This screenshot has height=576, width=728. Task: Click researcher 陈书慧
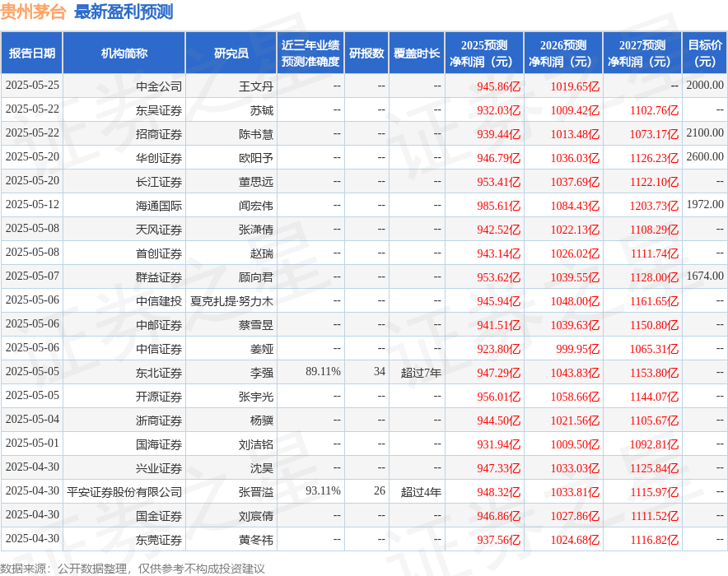256,134
